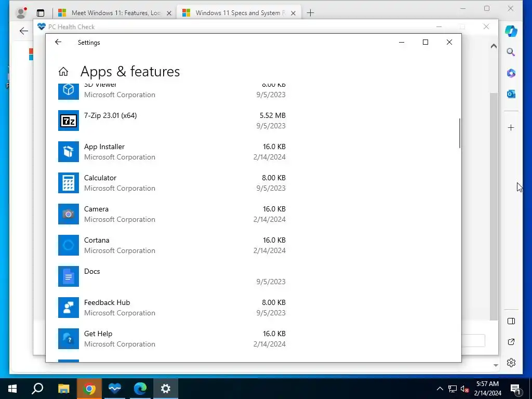The image size is (532, 399).
Task: Open Edge tab actions menu icon
Action: [x=41, y=13]
